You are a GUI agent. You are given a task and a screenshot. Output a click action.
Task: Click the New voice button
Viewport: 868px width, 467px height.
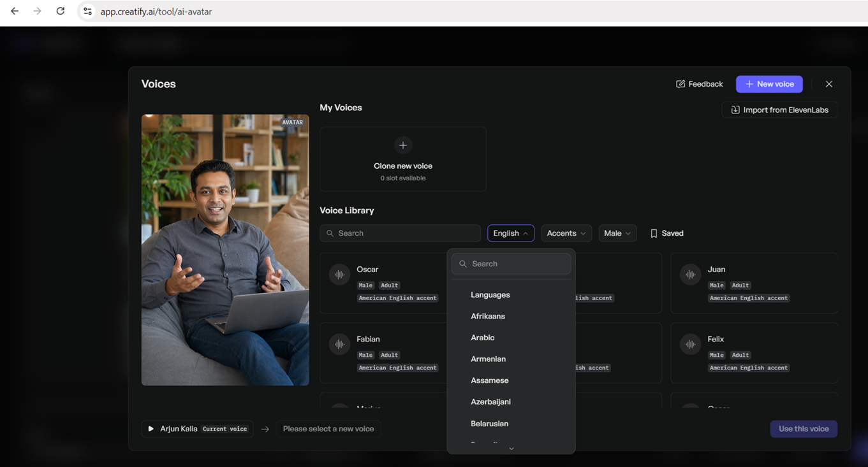769,84
